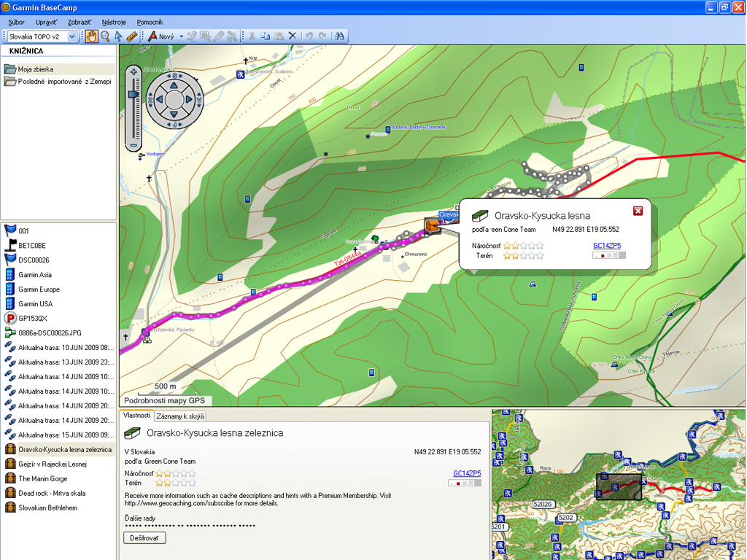Expand the Nový dropdown arrow
The width and height of the screenshot is (747, 560).
click(x=182, y=36)
